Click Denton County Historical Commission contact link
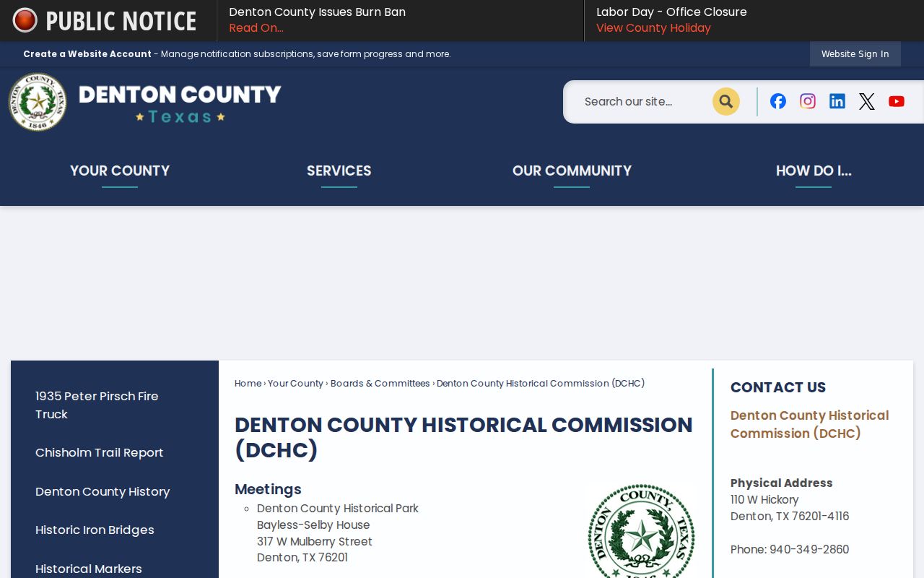The height and width of the screenshot is (578, 924). click(809, 425)
